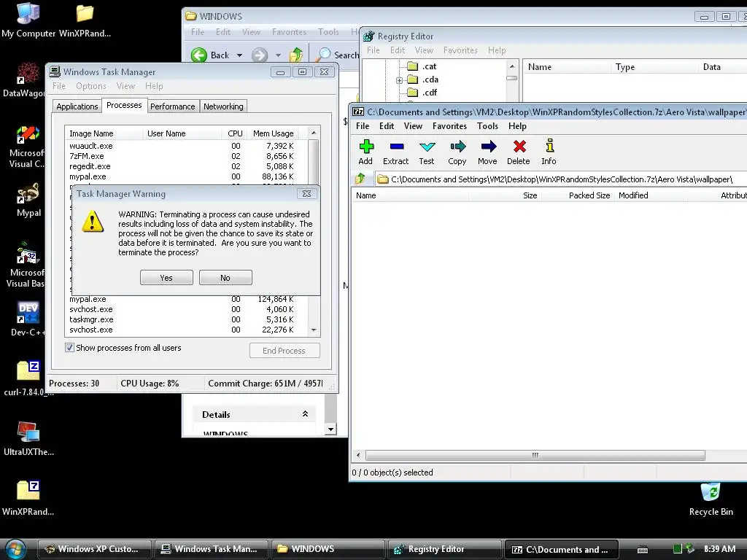Select the DataWagon desktop shortcut
This screenshot has height=560, width=747.
26,80
